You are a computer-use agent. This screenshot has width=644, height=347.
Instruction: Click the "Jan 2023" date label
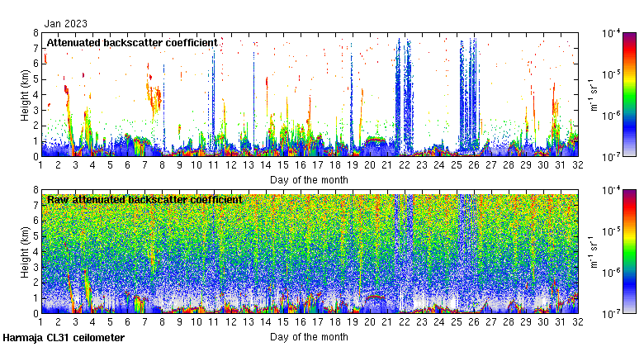66,24
